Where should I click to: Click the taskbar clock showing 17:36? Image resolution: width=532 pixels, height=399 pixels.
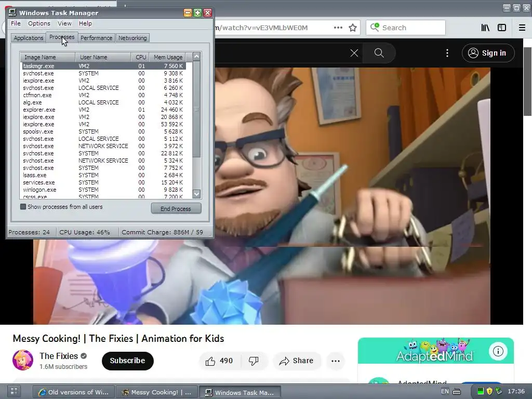pos(516,392)
